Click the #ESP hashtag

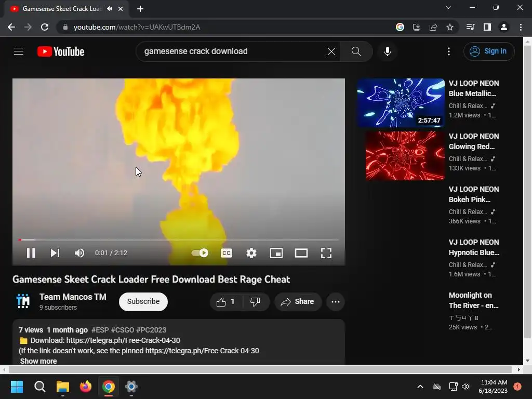click(x=100, y=330)
